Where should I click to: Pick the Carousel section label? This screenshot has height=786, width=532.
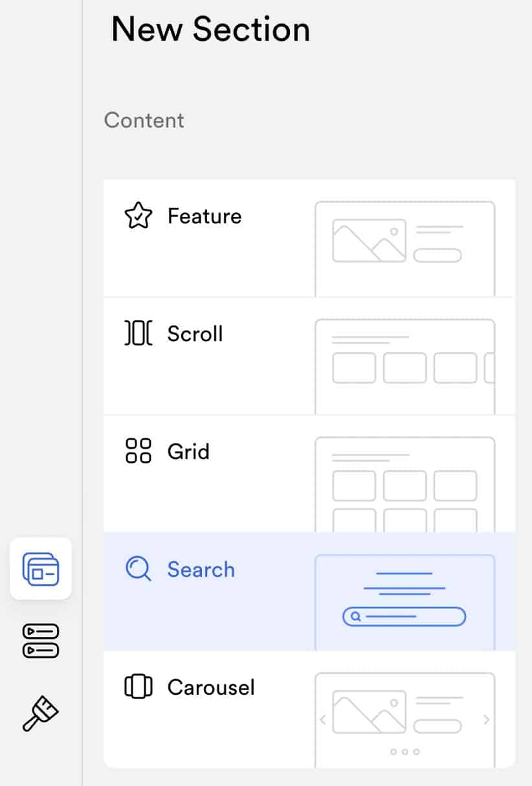[211, 687]
